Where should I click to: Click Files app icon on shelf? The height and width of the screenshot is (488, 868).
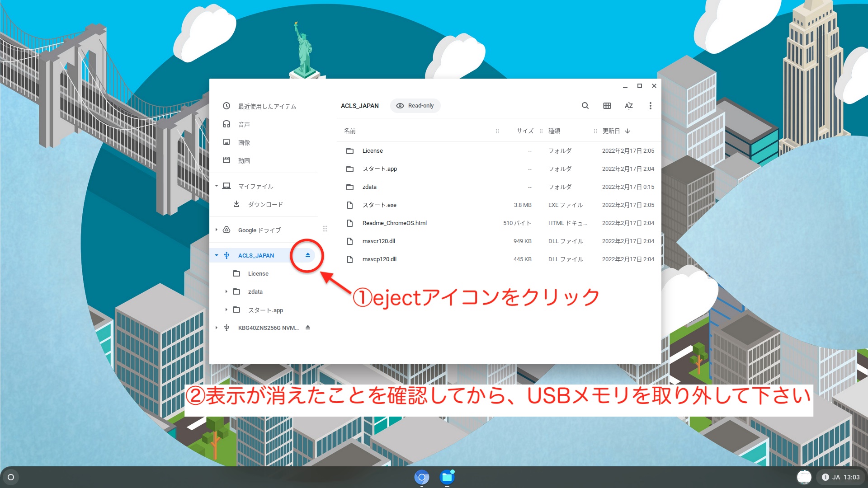pyautogui.click(x=447, y=477)
